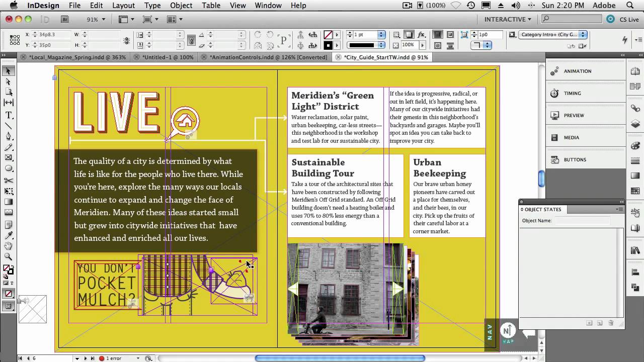Click the 1 error preflight indicator
This screenshot has height=362, width=644.
coord(112,358)
